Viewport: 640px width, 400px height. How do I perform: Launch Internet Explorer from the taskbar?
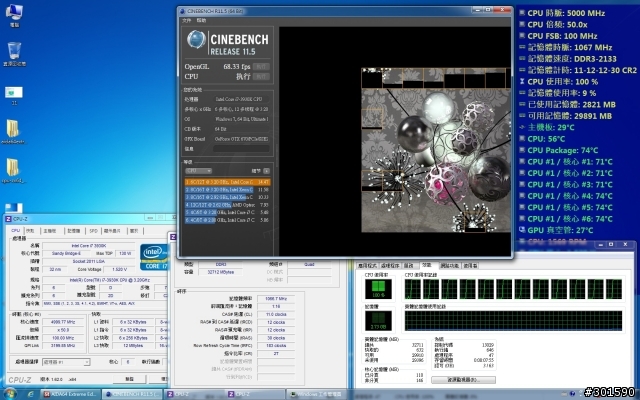pyautogui.click(x=30, y=394)
